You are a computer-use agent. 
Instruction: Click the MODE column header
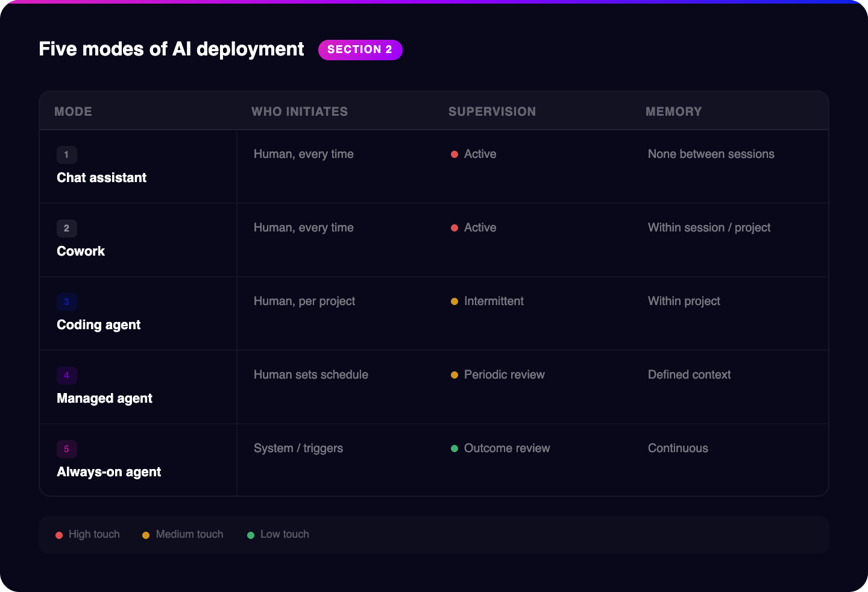74,112
